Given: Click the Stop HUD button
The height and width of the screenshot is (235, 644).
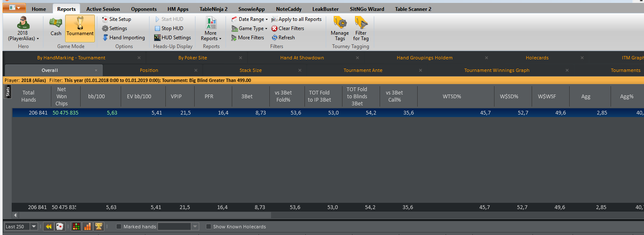Looking at the screenshot, I should tap(169, 28).
